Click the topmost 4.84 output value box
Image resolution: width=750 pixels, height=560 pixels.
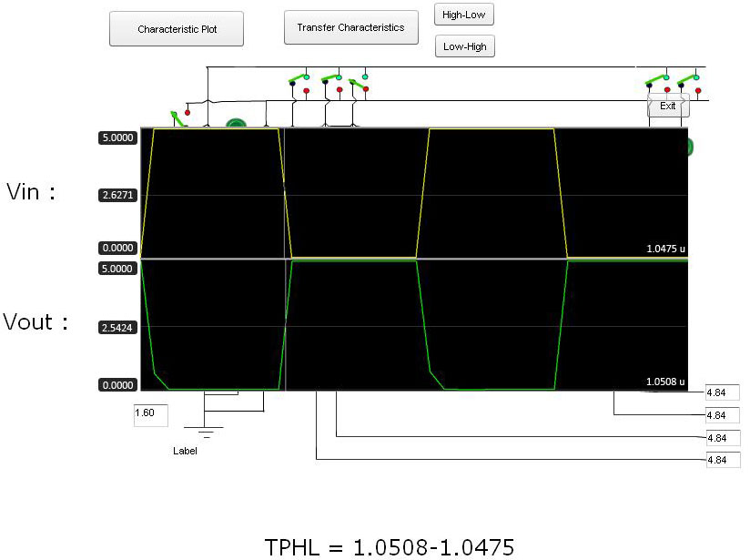[x=723, y=392]
